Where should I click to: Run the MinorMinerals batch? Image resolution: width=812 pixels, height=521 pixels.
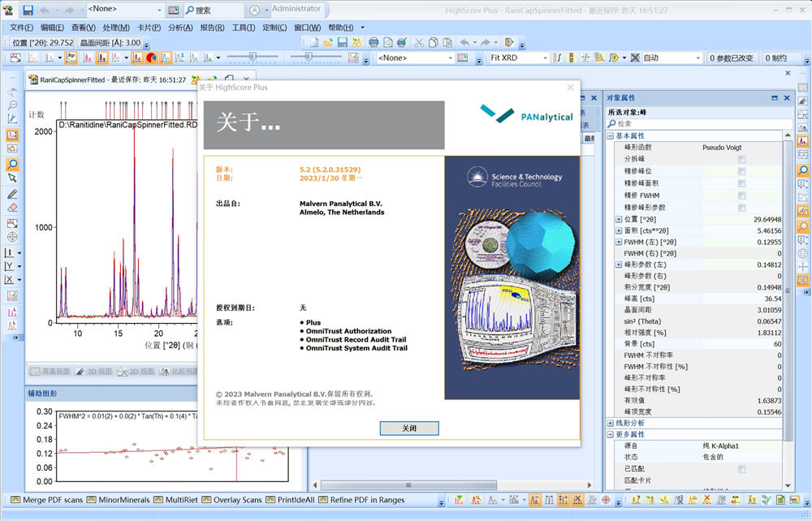(118, 500)
